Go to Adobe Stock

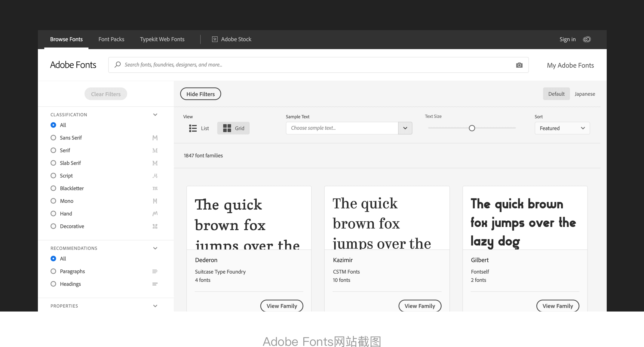(232, 39)
